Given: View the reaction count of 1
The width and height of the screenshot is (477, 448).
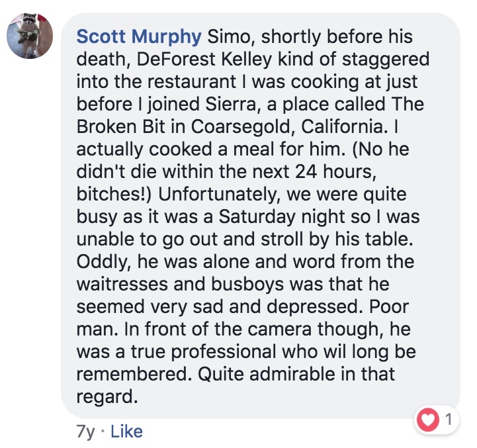Looking at the screenshot, I should (448, 418).
